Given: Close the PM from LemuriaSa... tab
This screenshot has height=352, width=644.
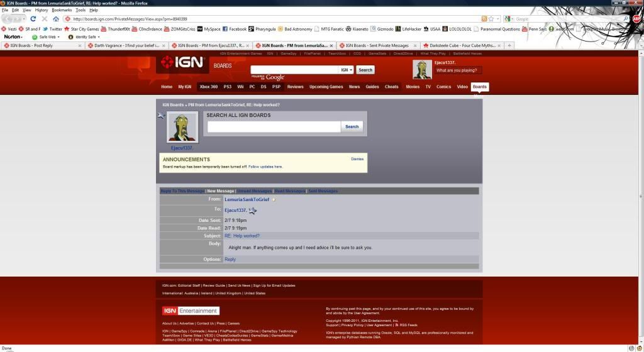Looking at the screenshot, I should pyautogui.click(x=331, y=45).
